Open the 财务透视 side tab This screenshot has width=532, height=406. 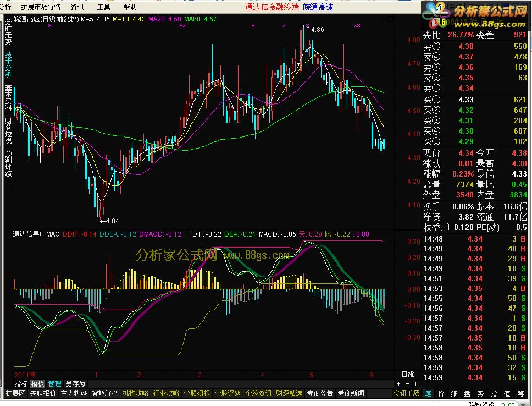(8, 131)
